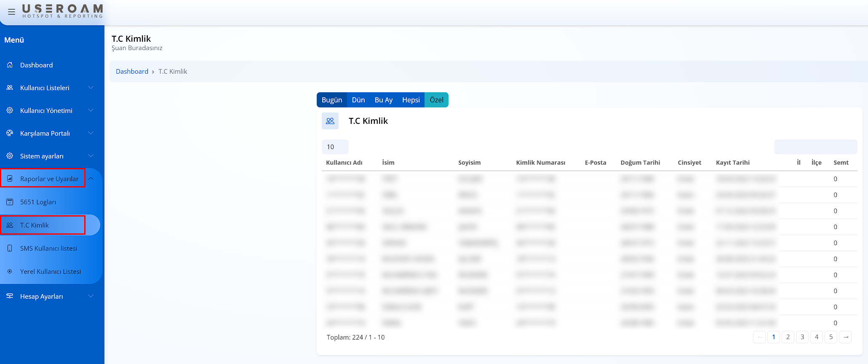
Task: Open the rows-per-page selector showing 10
Action: point(335,147)
